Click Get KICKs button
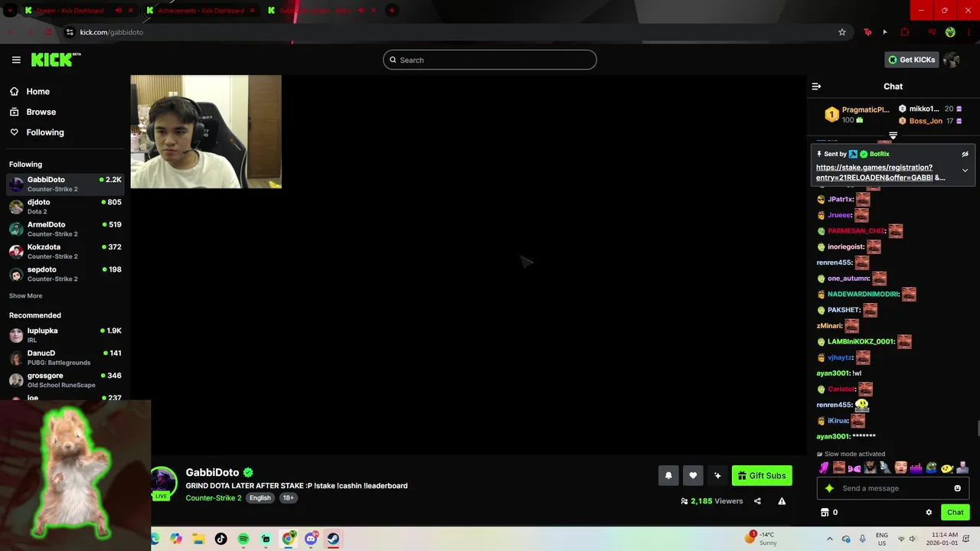980x551 pixels. tap(911, 60)
